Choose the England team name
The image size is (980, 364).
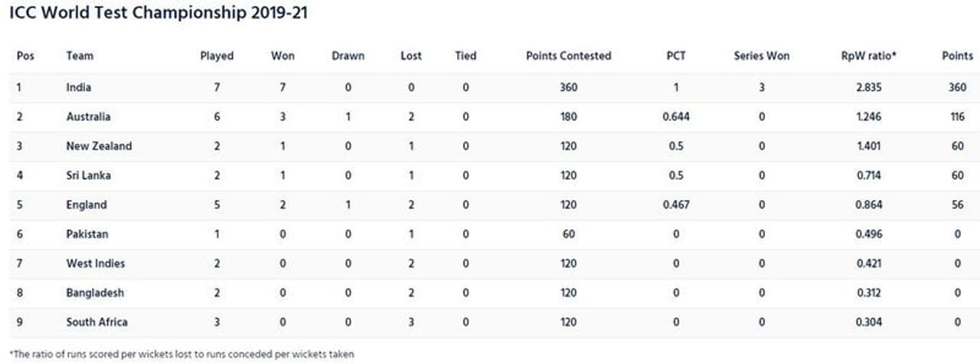[87, 205]
